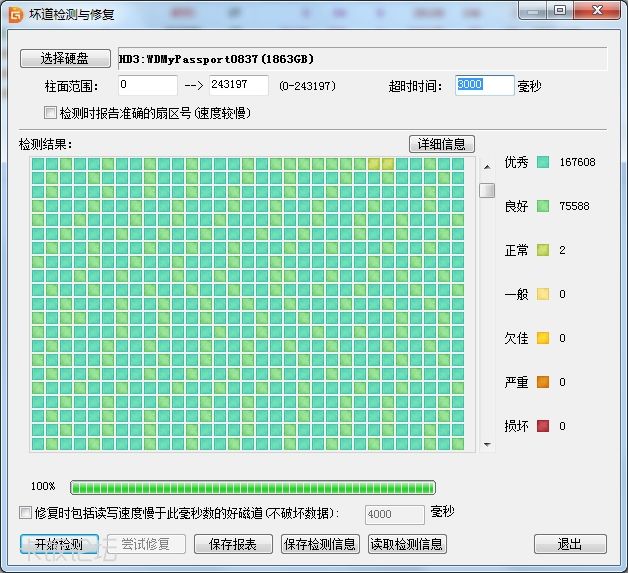The image size is (628, 573).
Task: Click the scroll-down arrow of results grid
Action: click(x=487, y=444)
